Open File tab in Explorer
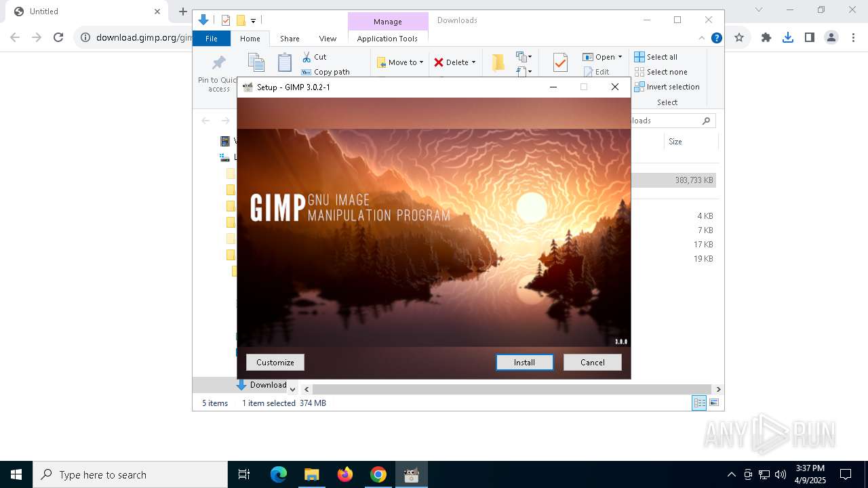868x488 pixels. coord(212,39)
